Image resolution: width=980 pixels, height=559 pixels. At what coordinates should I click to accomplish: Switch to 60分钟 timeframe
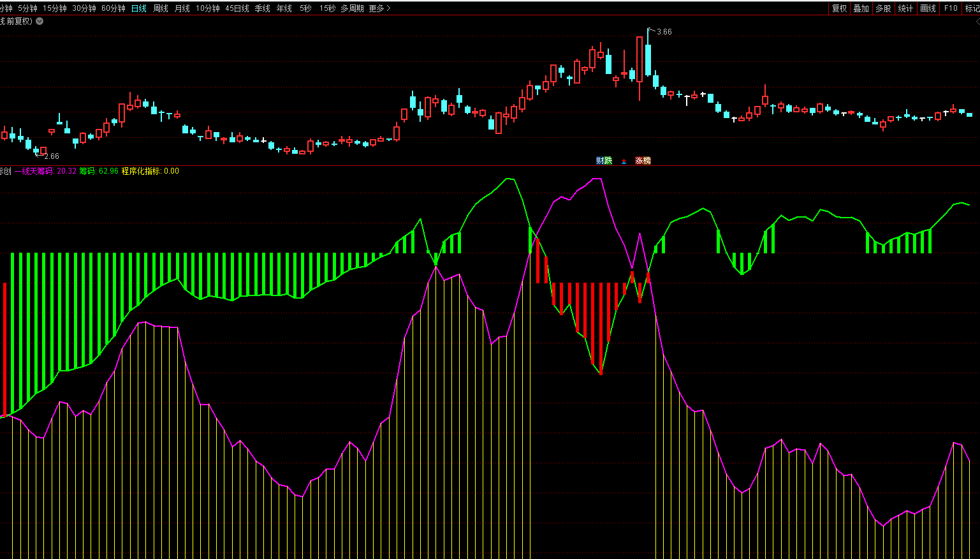113,8
